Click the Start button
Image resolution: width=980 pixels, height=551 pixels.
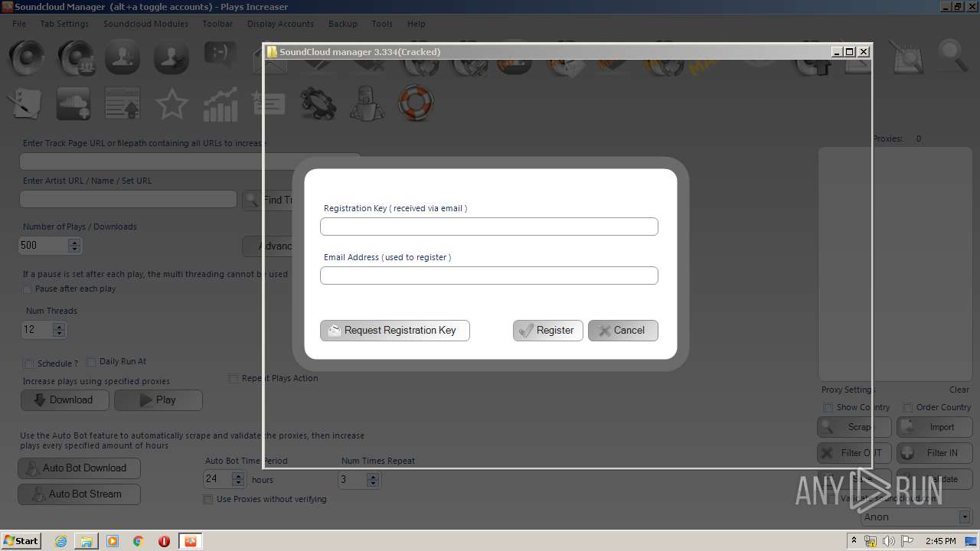[x=21, y=541]
